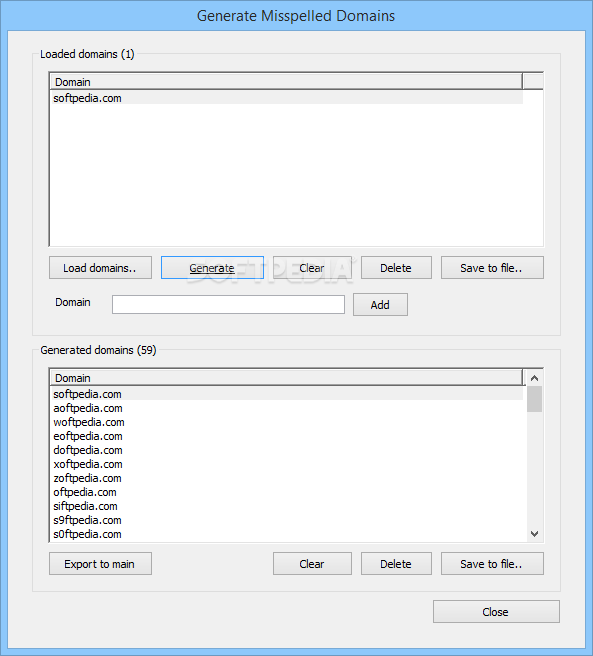Clear the generated domains list
593x656 pixels.
point(312,564)
